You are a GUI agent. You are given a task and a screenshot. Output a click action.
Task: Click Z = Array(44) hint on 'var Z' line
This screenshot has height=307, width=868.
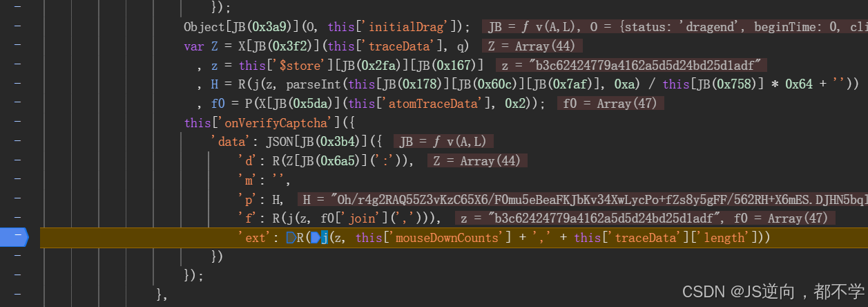pyautogui.click(x=532, y=46)
